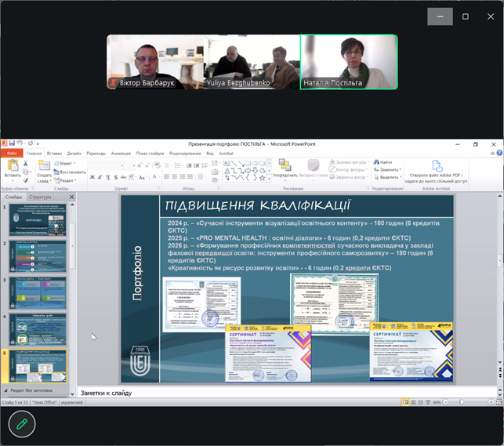504x446 pixels.
Task: Close the slides thumbnail pane
Action: 71,197
